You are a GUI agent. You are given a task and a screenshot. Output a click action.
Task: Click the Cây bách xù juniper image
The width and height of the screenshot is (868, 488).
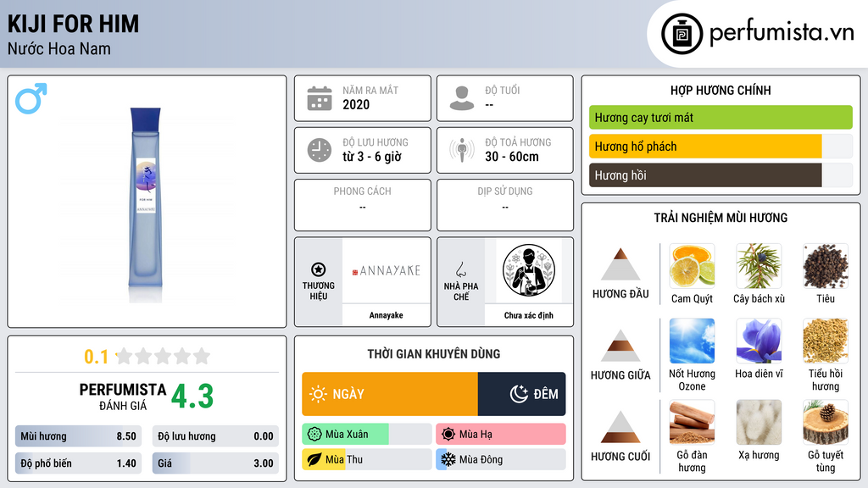click(759, 266)
